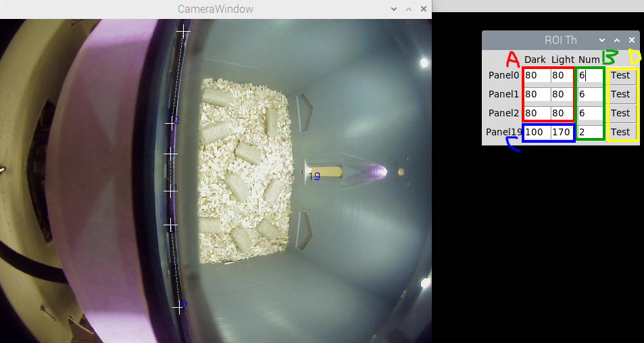Focus the Panel2 Dark threshold field

coord(537,114)
